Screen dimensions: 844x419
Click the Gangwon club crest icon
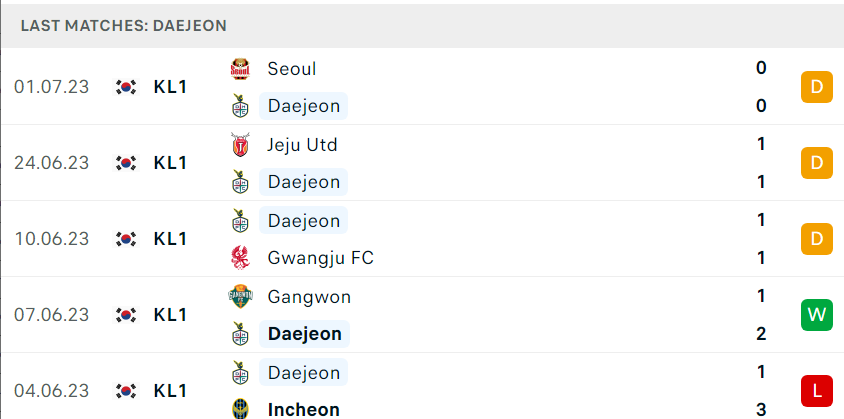(240, 297)
